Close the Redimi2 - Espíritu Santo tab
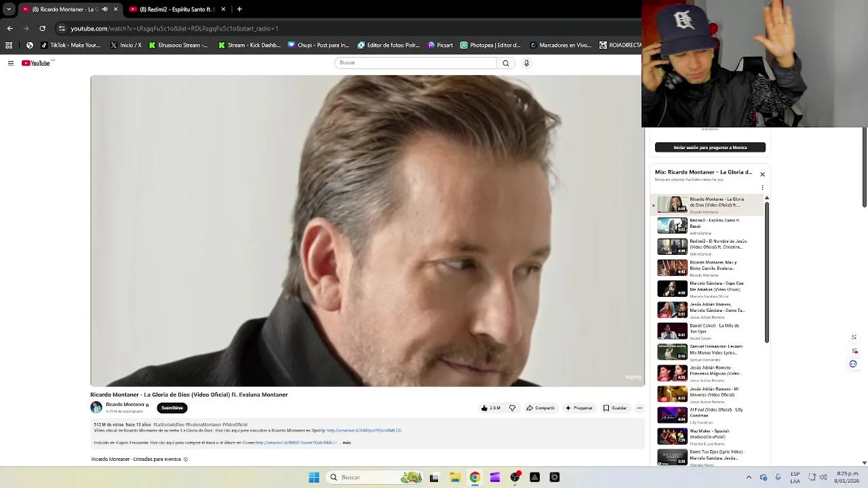 222,9
